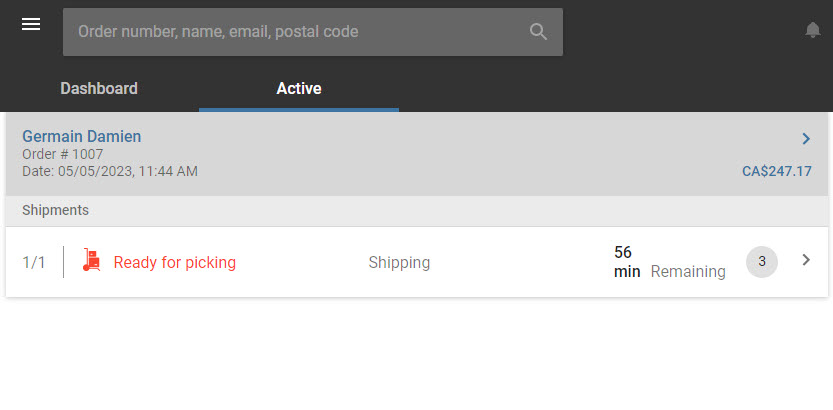Click the 1/1 shipment counter
833x410 pixels.
point(34,262)
